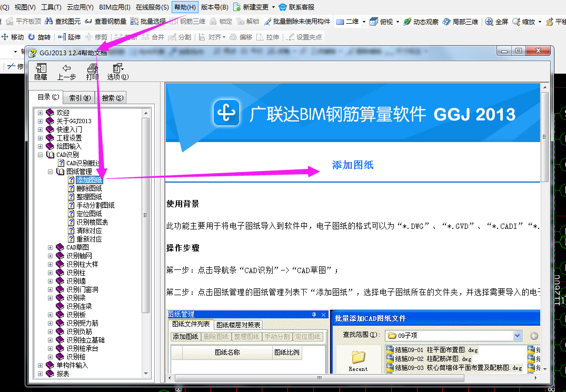The image size is (566, 392).
Task: Expand 识别轴网 tree node
Action: (x=50, y=256)
